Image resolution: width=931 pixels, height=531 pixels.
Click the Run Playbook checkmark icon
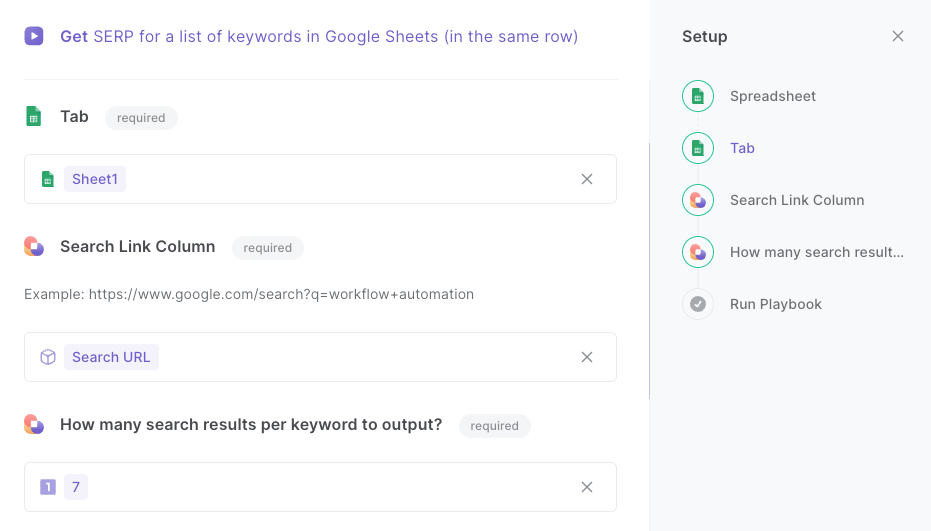click(x=698, y=304)
